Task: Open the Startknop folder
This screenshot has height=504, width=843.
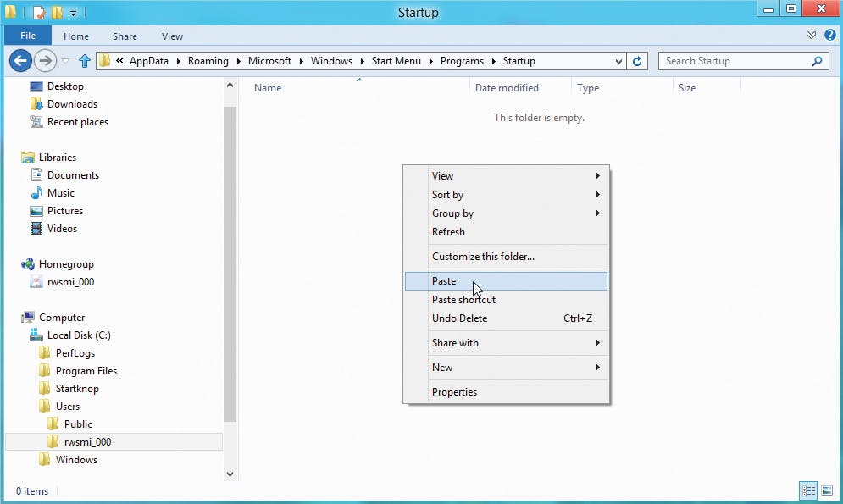Action: coord(77,389)
